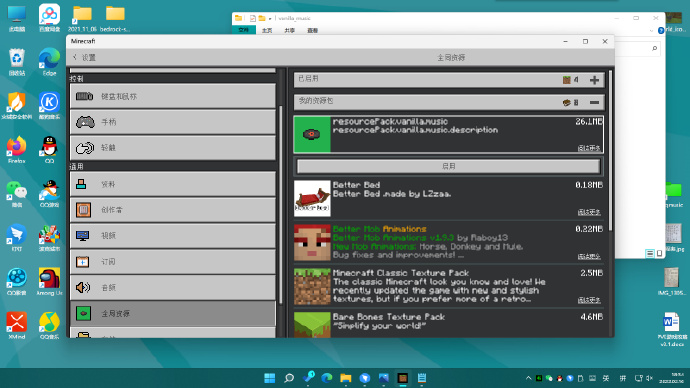This screenshot has width=690, height=388.
Task: Open the Audio settings section
Action: [x=173, y=287]
